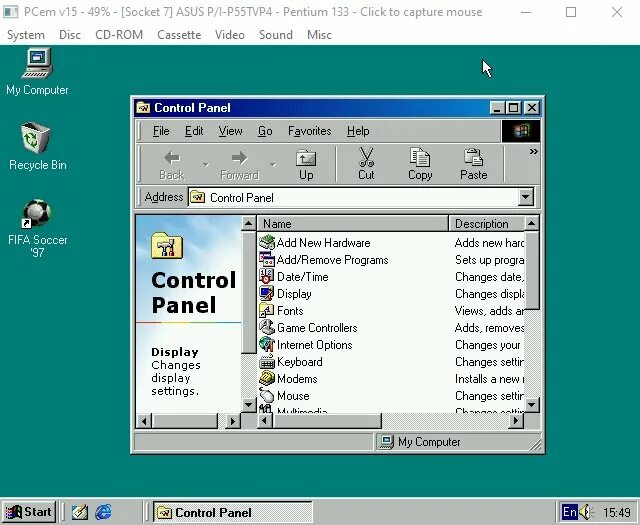The width and height of the screenshot is (640, 525).
Task: Click the My Computer status bar zone
Action: click(457, 442)
